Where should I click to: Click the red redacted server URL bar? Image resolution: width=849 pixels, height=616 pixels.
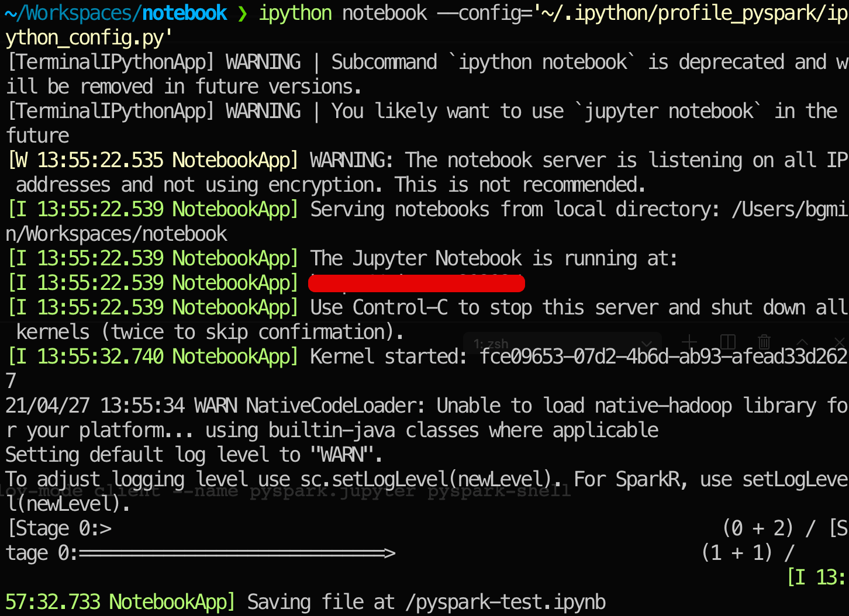tap(416, 284)
